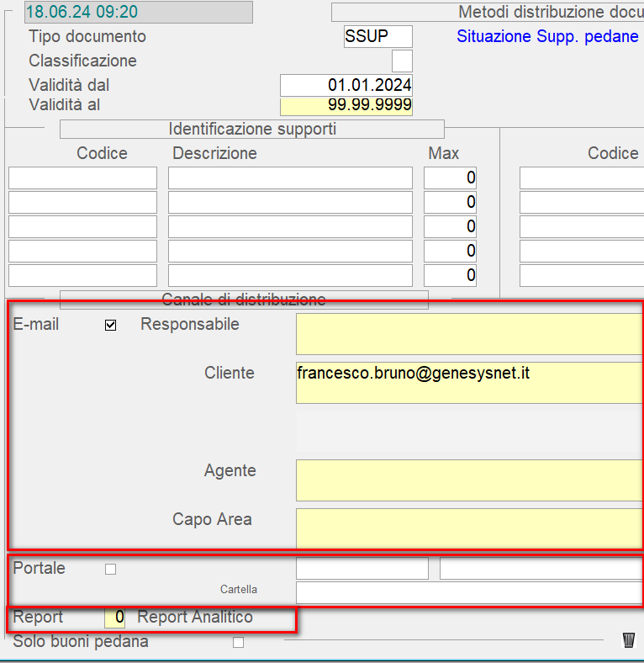Click the first Codice support field
This screenshot has height=663, width=644.
(x=82, y=178)
